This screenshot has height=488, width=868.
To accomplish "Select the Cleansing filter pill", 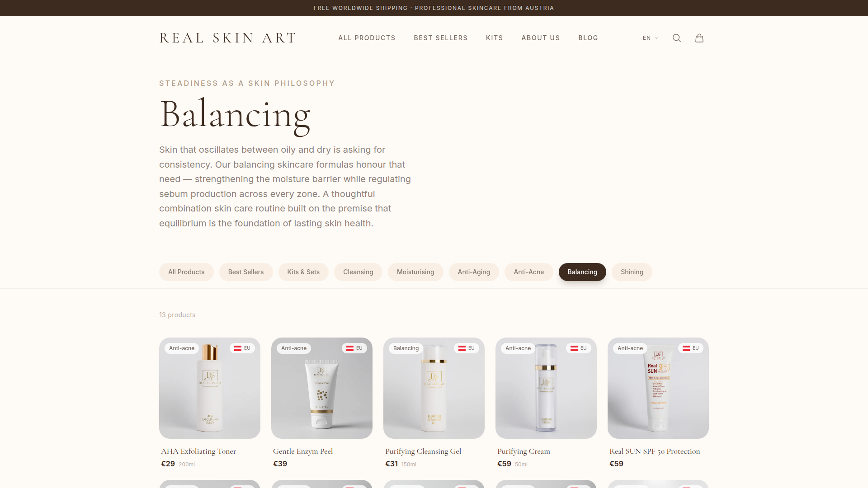I will [358, 272].
